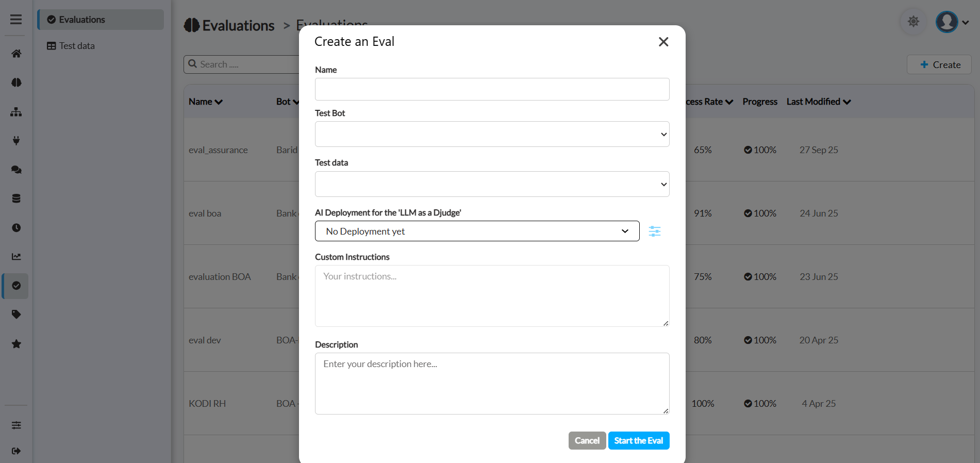980x463 pixels.
Task: Expand the Test Bot dropdown
Action: 492,134
